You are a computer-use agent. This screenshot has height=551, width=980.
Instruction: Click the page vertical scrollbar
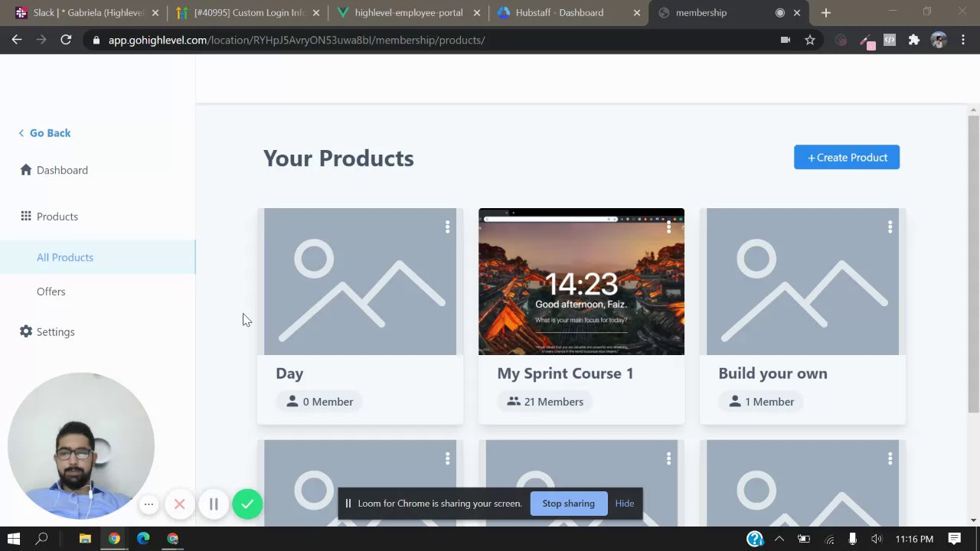[973, 265]
